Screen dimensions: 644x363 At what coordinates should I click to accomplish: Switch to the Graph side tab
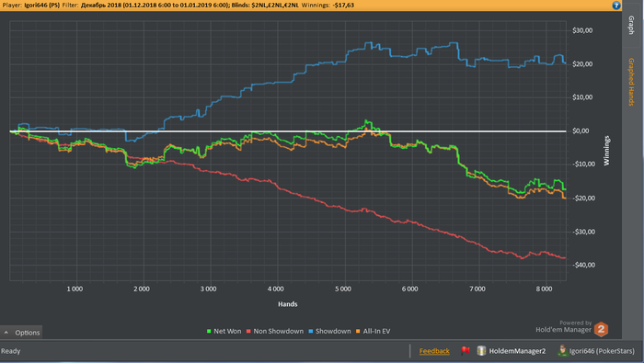632,25
